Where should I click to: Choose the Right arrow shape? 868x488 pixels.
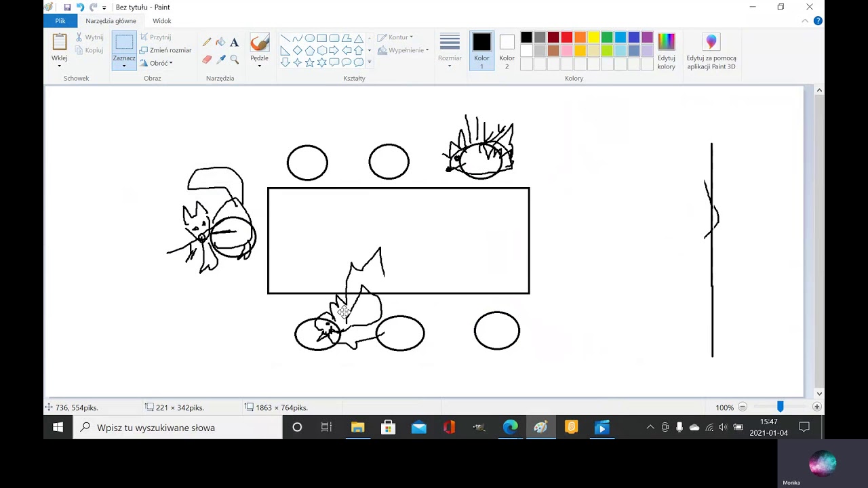[334, 50]
